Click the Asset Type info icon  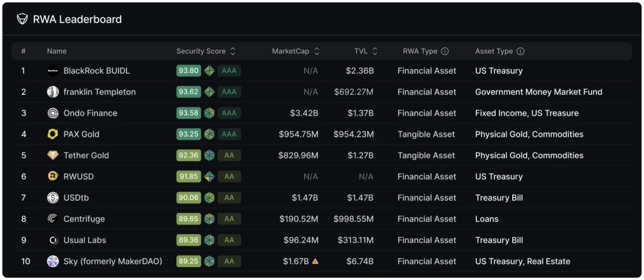point(521,51)
